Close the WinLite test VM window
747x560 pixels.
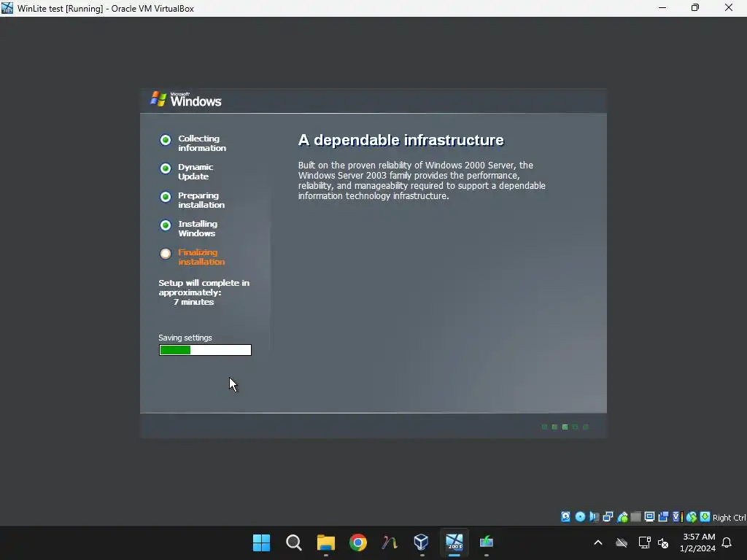(729, 8)
